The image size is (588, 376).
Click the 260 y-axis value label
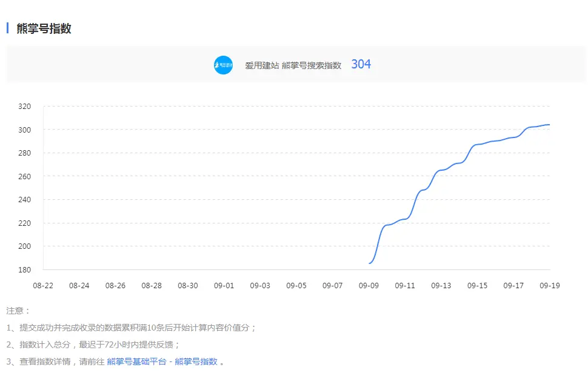tap(24, 176)
